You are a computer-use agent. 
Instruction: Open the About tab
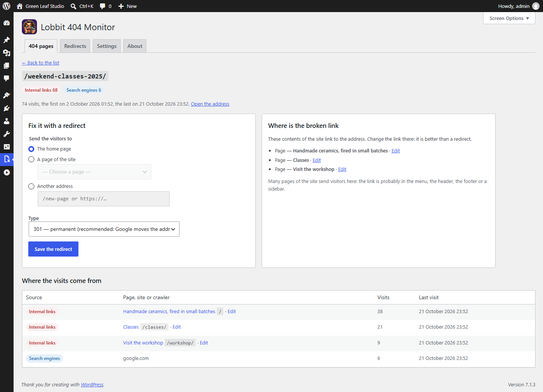coord(135,46)
